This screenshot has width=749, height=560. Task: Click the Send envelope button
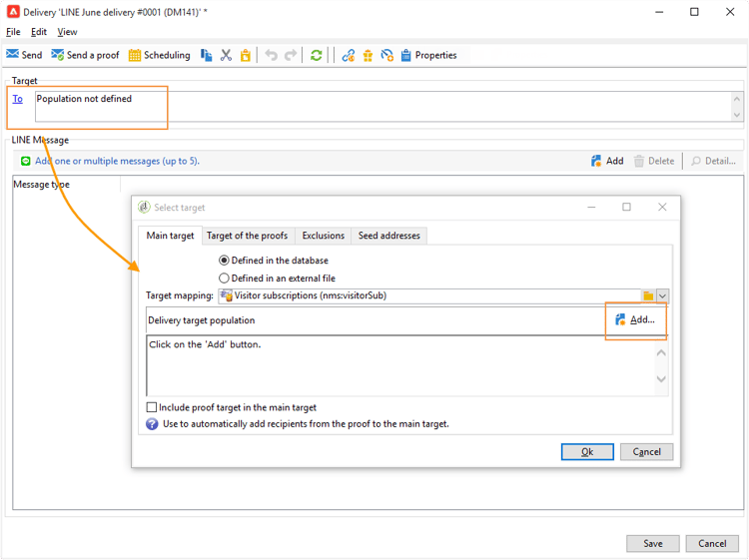click(x=24, y=55)
